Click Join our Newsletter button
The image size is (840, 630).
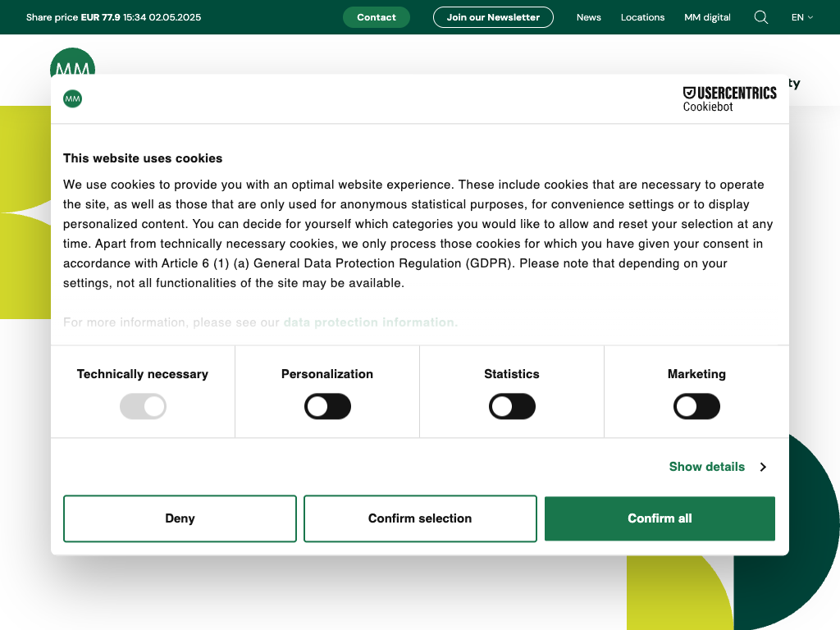coord(493,17)
